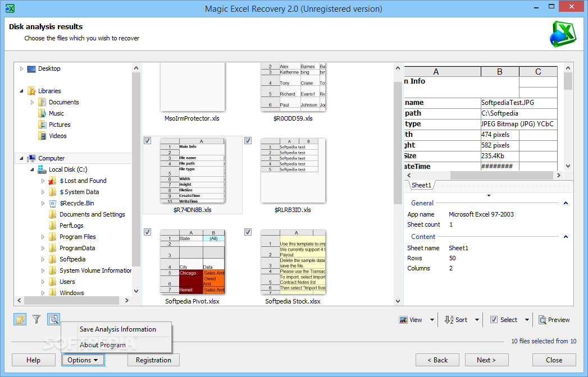This screenshot has height=377, width=588.
Task: Proceed with the Next button
Action: [x=486, y=360]
